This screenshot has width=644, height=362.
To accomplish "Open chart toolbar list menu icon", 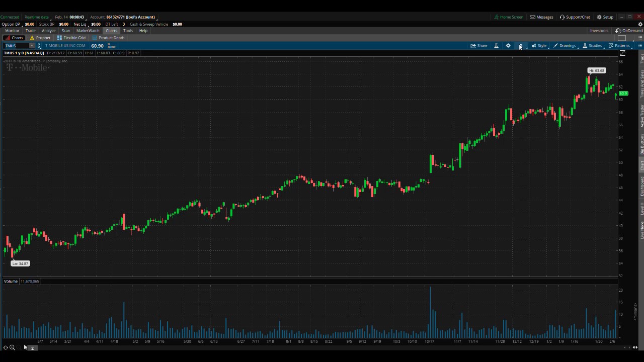I will click(640, 46).
